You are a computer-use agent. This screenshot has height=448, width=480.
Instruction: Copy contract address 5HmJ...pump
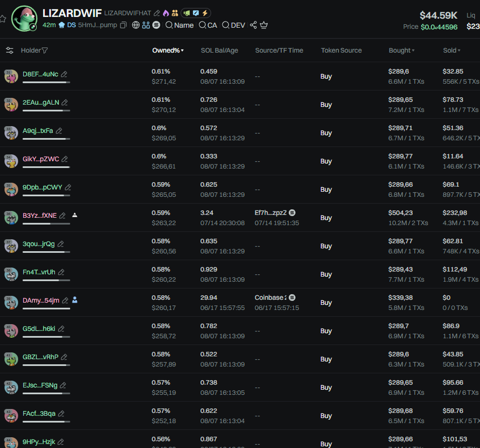coord(123,25)
